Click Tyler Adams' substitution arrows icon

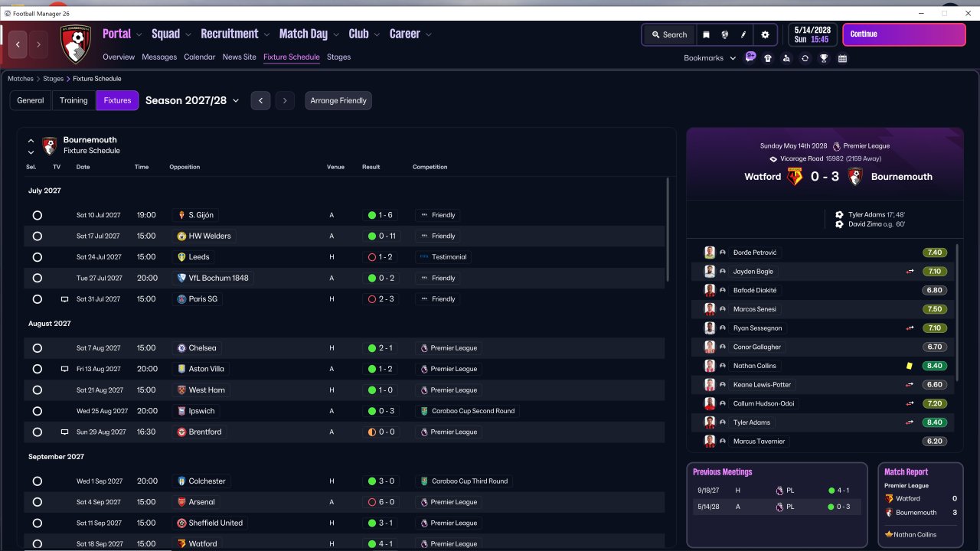[910, 422]
